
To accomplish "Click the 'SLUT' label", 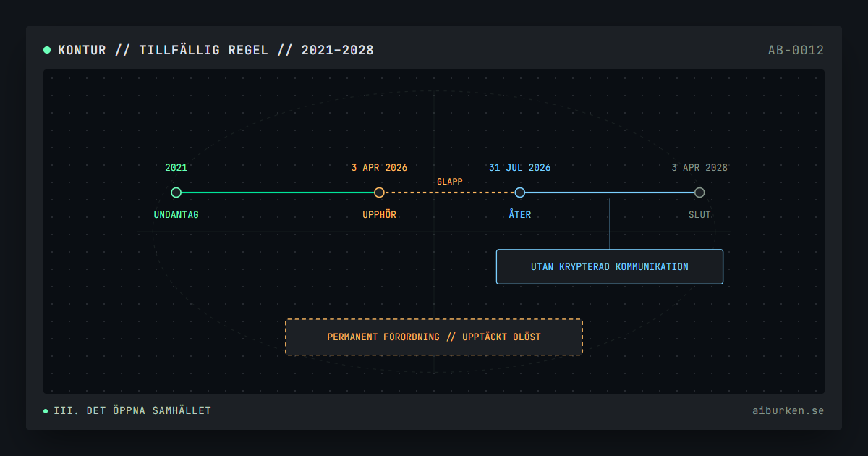I will click(699, 215).
